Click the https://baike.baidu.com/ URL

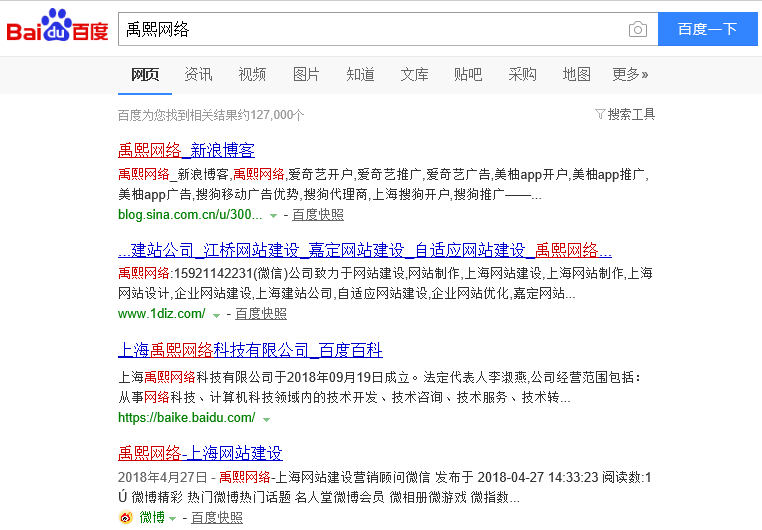click(187, 417)
